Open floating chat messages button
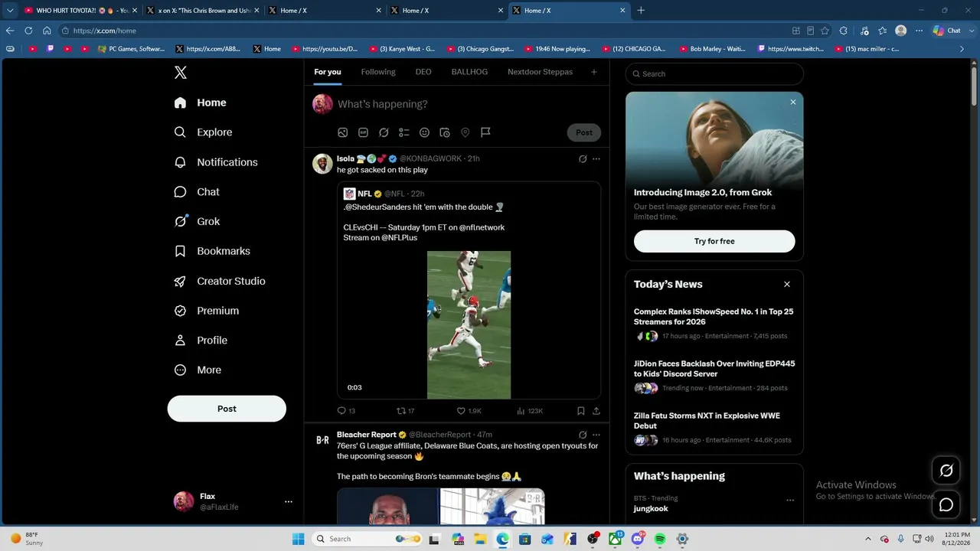Screen dimensions: 980x551 pyautogui.click(x=946, y=504)
